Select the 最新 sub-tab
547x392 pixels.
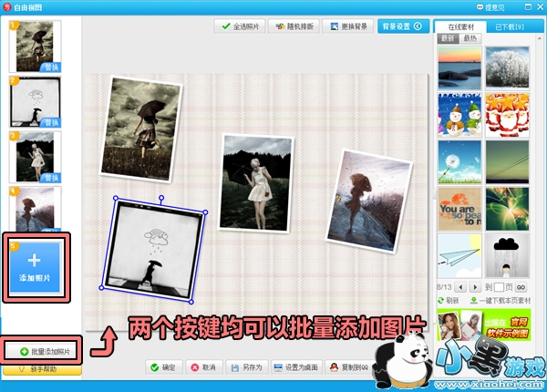(x=448, y=38)
